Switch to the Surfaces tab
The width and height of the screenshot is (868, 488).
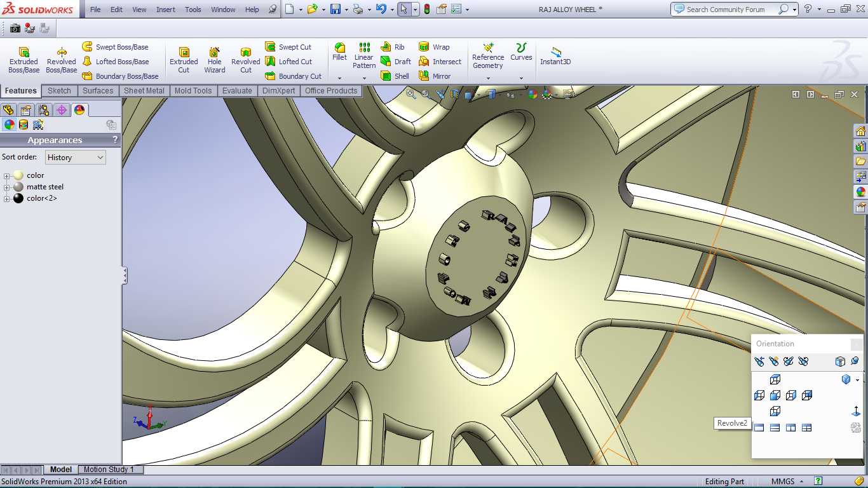[98, 91]
